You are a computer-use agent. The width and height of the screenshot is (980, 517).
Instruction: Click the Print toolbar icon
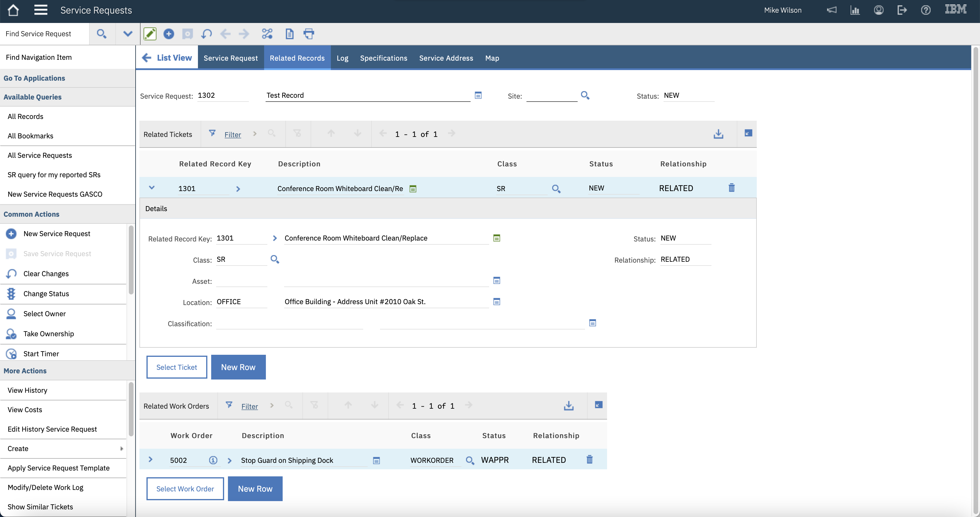(309, 34)
